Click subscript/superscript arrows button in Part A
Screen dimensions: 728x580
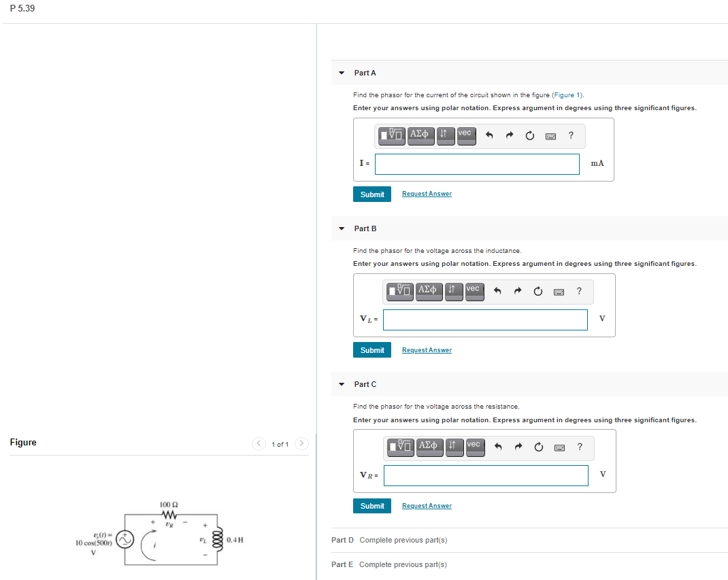point(446,135)
